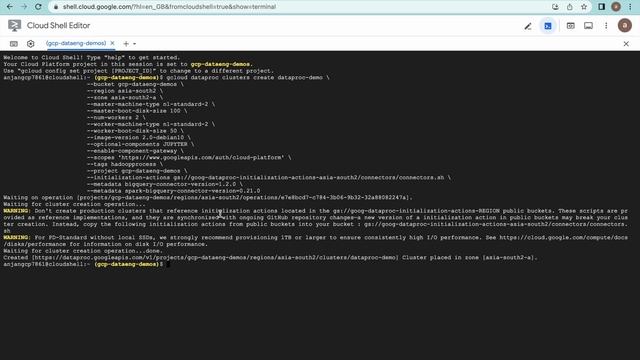Image resolution: width=640 pixels, height=360 pixels.
Task: Click '--initialization-actions' connectors.sh line
Action: pos(269,178)
